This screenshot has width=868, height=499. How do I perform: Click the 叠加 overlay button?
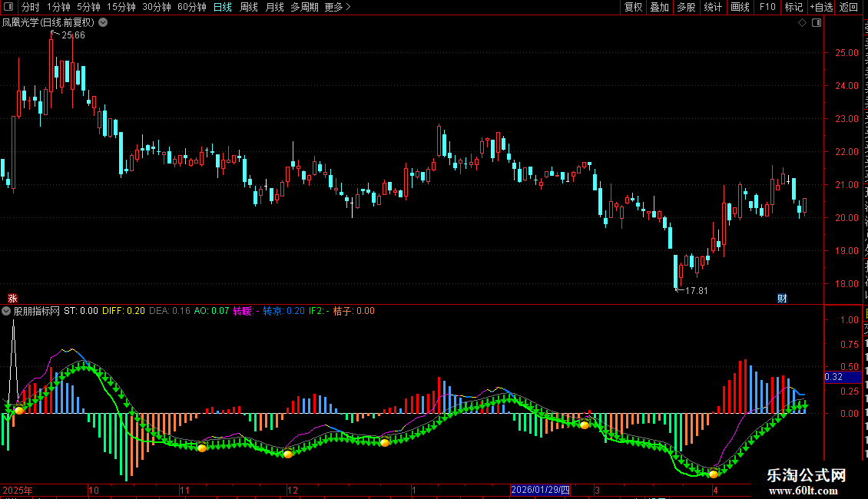pyautogui.click(x=660, y=7)
